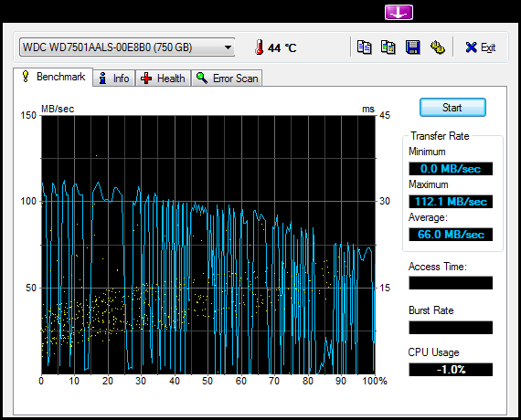Click the blue X Exit icon
This screenshot has height=420, width=521.
coord(471,47)
